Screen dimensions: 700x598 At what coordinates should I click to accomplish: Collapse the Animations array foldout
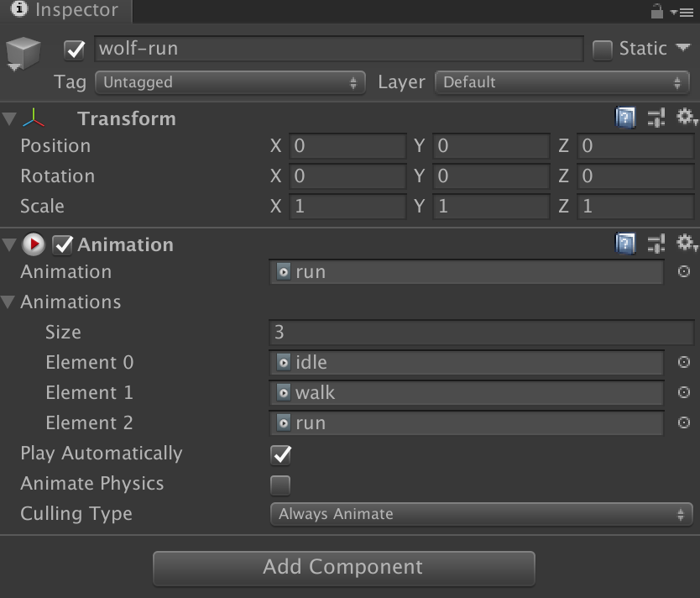click(9, 302)
